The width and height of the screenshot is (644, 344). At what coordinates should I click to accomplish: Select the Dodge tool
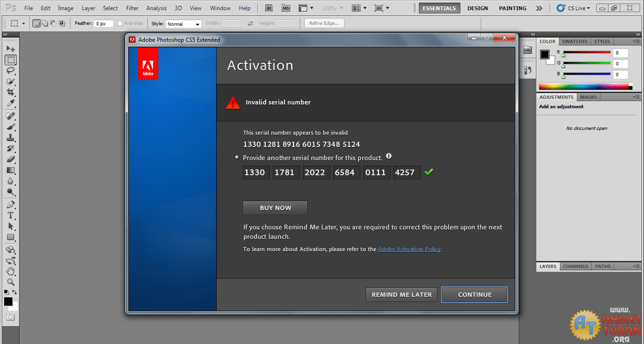click(11, 191)
